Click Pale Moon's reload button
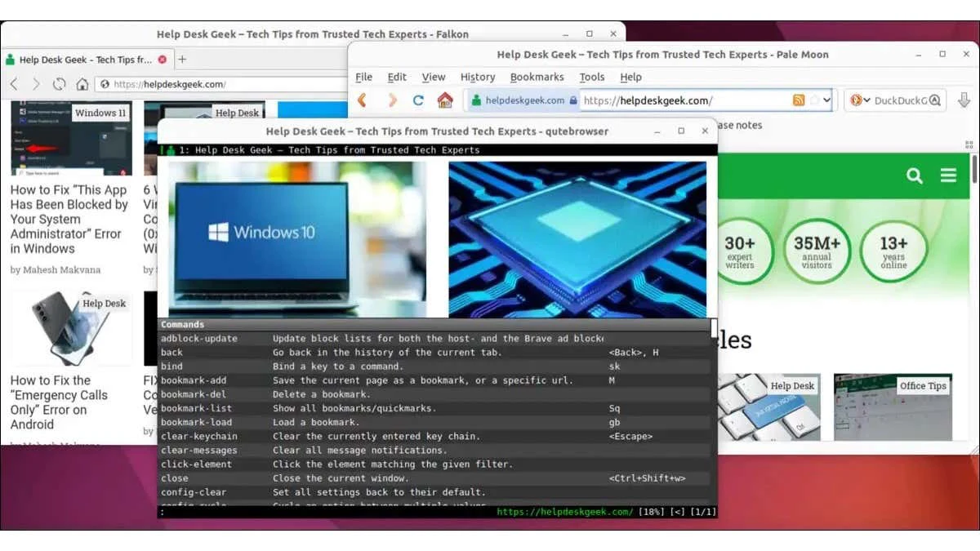Screen dimensions: 980x551 click(418, 100)
